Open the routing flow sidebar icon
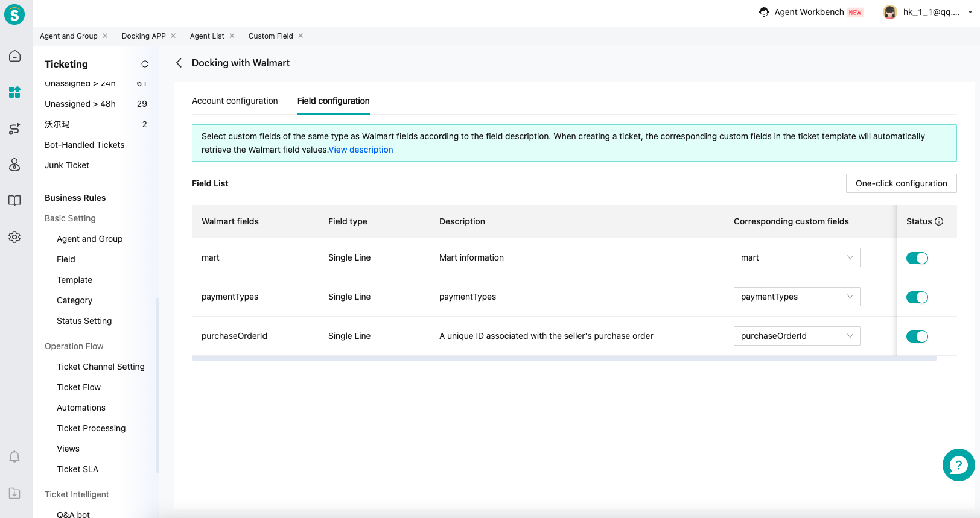 point(15,128)
